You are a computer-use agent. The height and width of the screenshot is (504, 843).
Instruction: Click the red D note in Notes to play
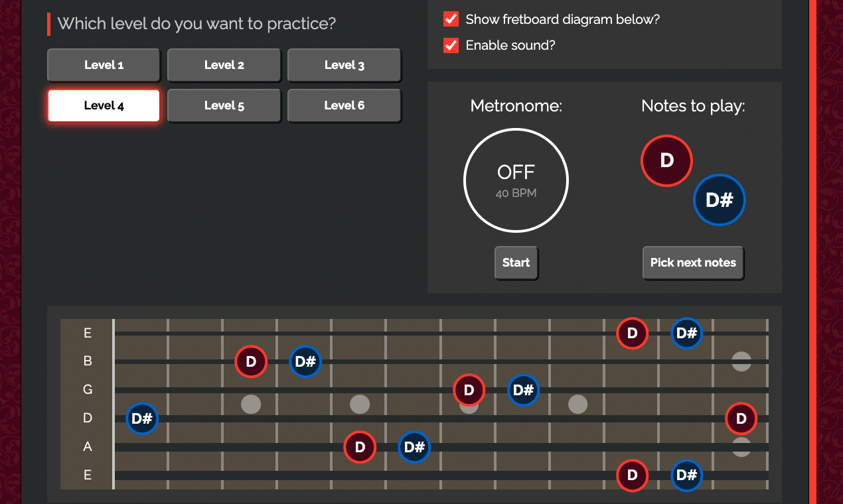tap(666, 160)
